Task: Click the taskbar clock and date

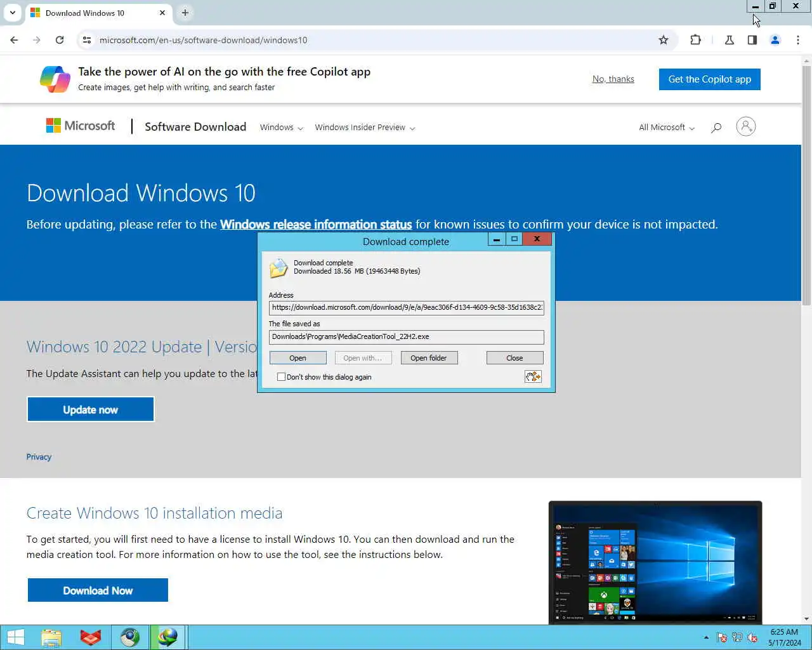Action: click(x=784, y=637)
